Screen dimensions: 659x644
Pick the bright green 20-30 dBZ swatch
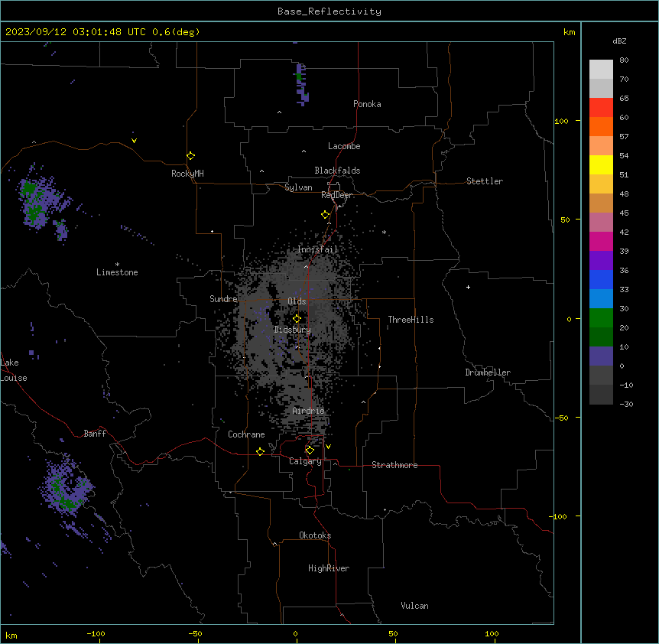601,317
